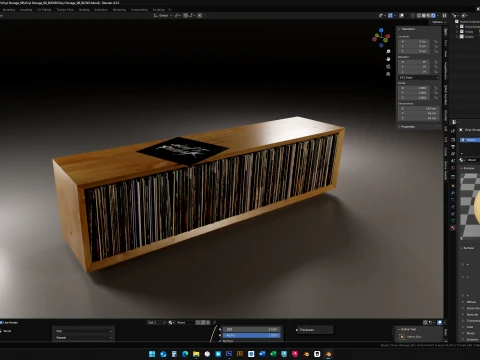Viewport: 480px width, 360px height.
Task: Click the pan hand icon in viewport
Action: (388, 59)
